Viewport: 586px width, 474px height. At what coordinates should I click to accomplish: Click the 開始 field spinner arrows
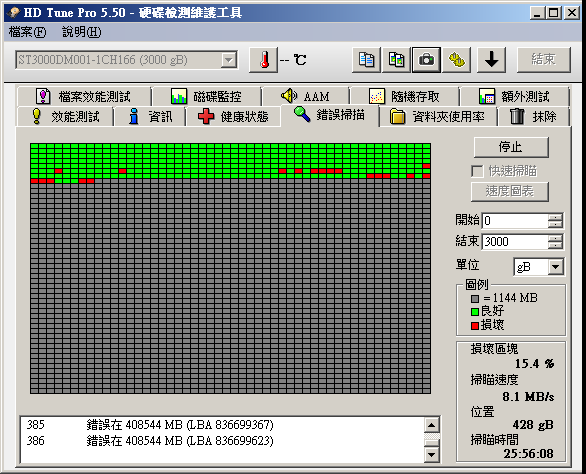[x=555, y=221]
